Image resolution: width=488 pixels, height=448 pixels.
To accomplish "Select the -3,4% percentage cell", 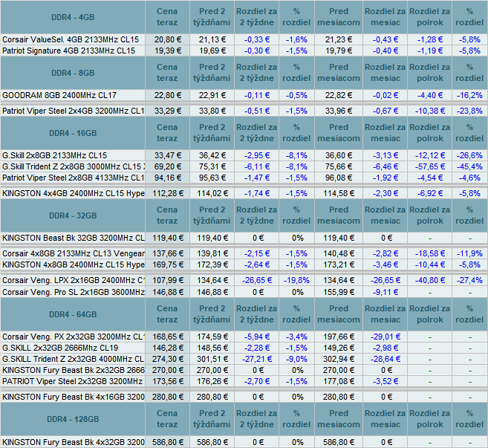I will (x=296, y=337).
